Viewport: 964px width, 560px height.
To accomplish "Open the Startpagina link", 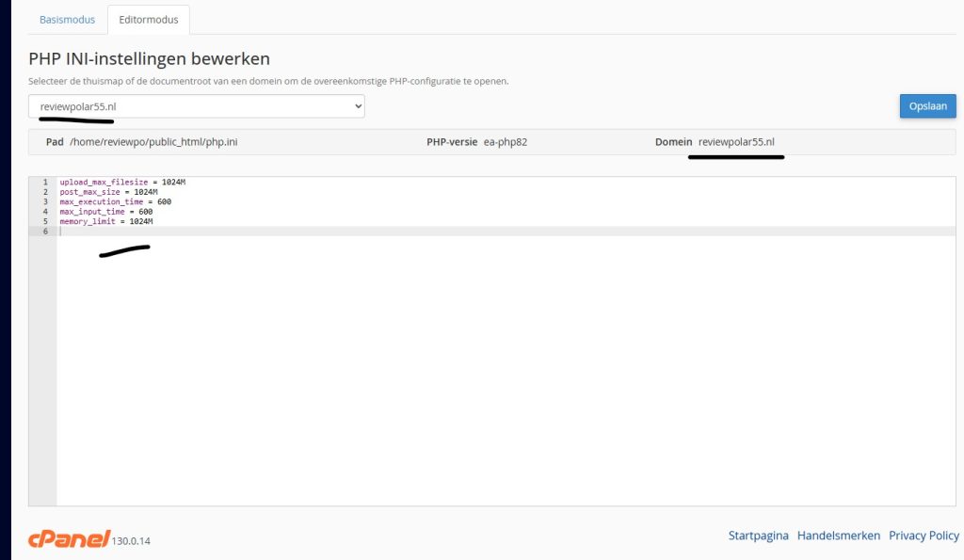I will pos(758,536).
